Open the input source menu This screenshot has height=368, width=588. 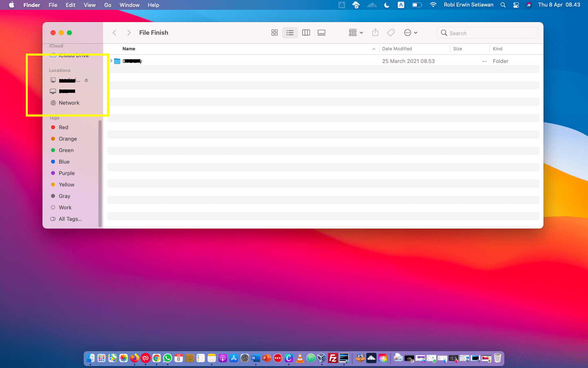[401, 5]
